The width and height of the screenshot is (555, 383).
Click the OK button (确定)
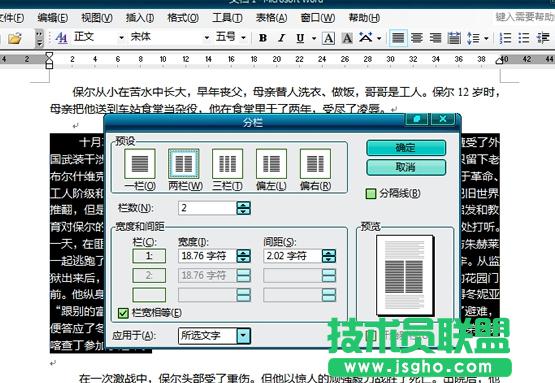tap(406, 148)
